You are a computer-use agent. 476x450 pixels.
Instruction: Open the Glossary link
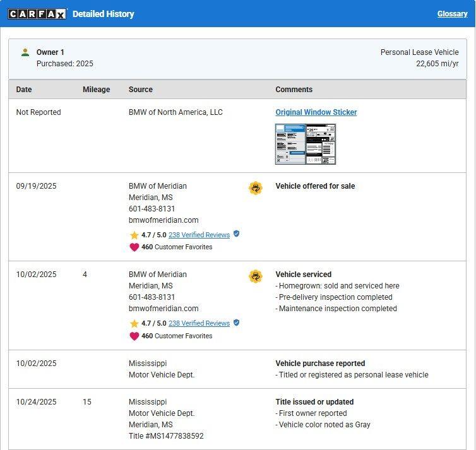click(452, 14)
